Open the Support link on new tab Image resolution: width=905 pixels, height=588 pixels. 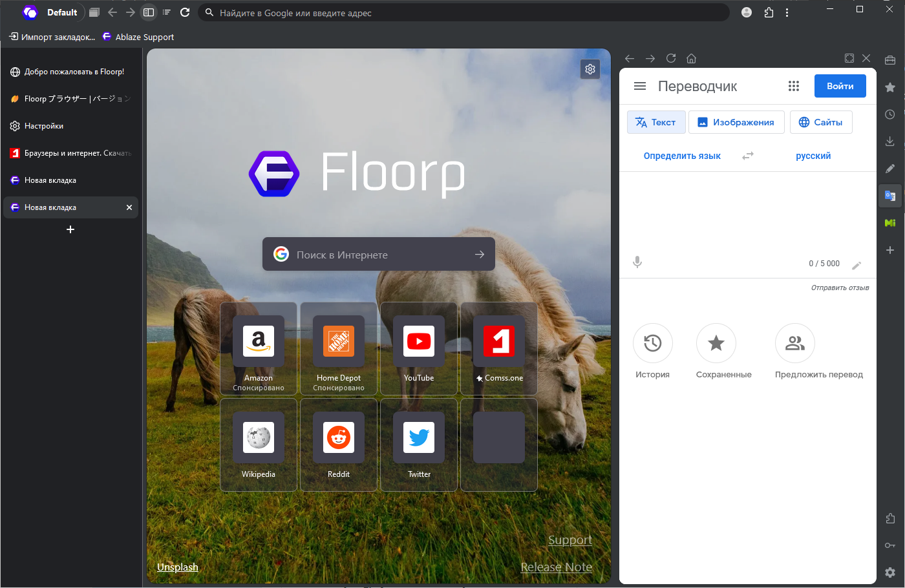tap(570, 540)
